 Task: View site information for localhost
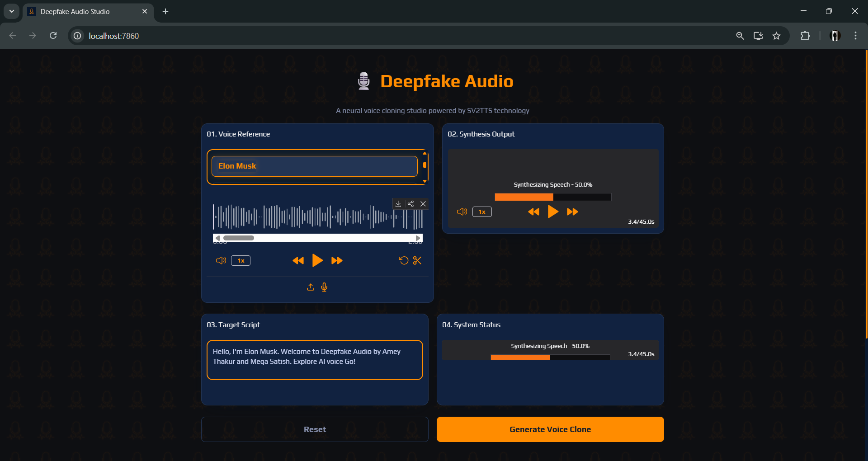[78, 36]
